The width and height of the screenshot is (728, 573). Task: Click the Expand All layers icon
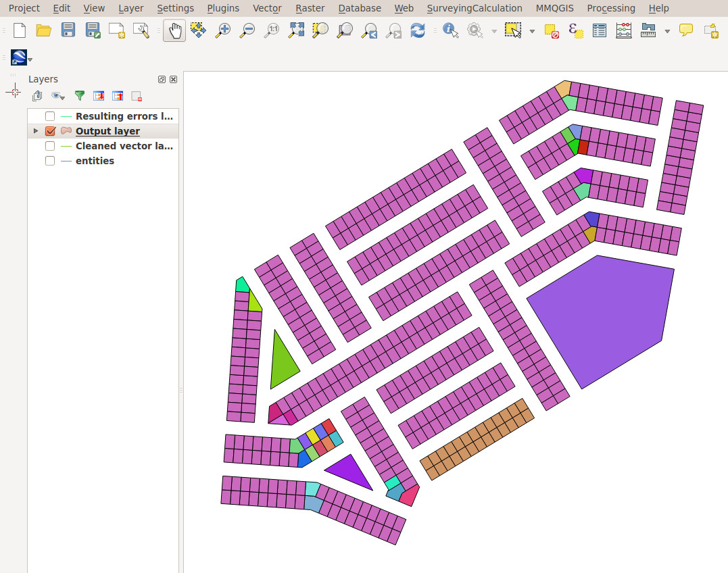tap(99, 96)
